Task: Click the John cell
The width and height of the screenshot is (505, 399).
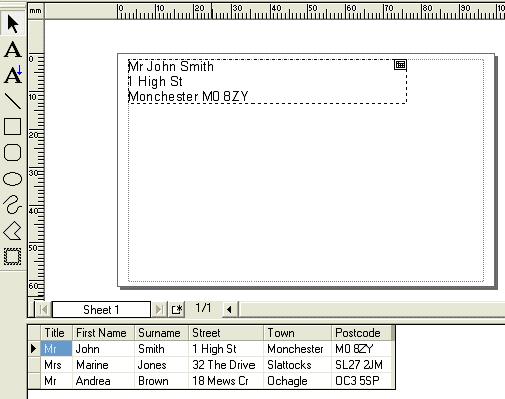Action: coord(103,349)
